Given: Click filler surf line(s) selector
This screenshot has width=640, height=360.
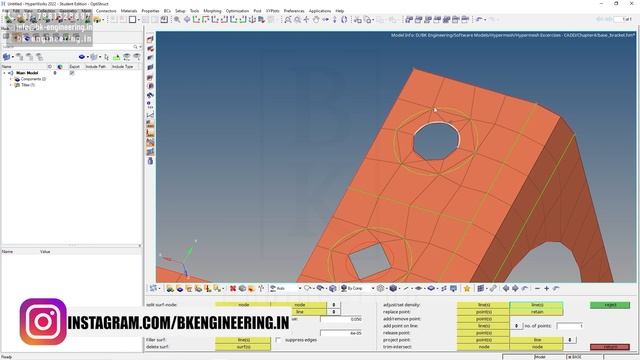Looking at the screenshot, I should point(243,340).
